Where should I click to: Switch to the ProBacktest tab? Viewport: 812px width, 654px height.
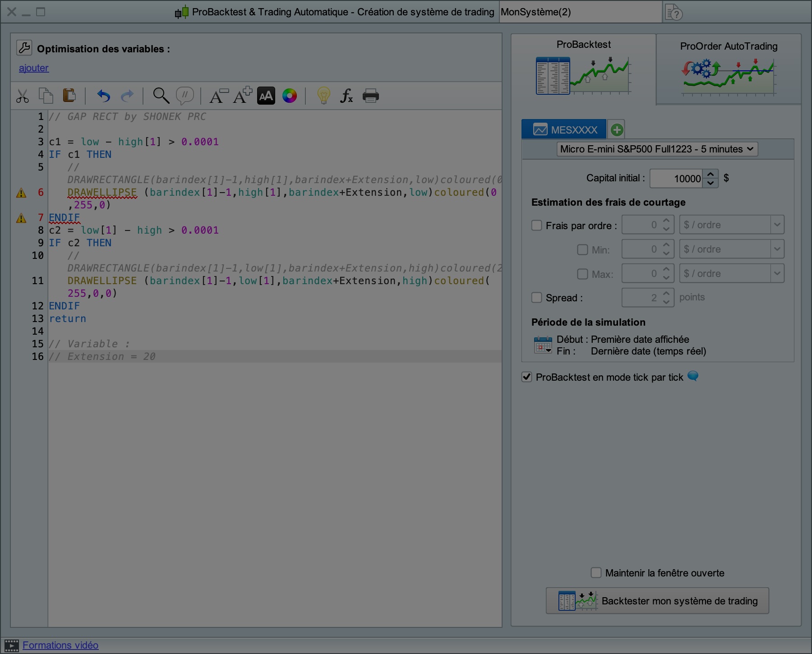click(583, 69)
